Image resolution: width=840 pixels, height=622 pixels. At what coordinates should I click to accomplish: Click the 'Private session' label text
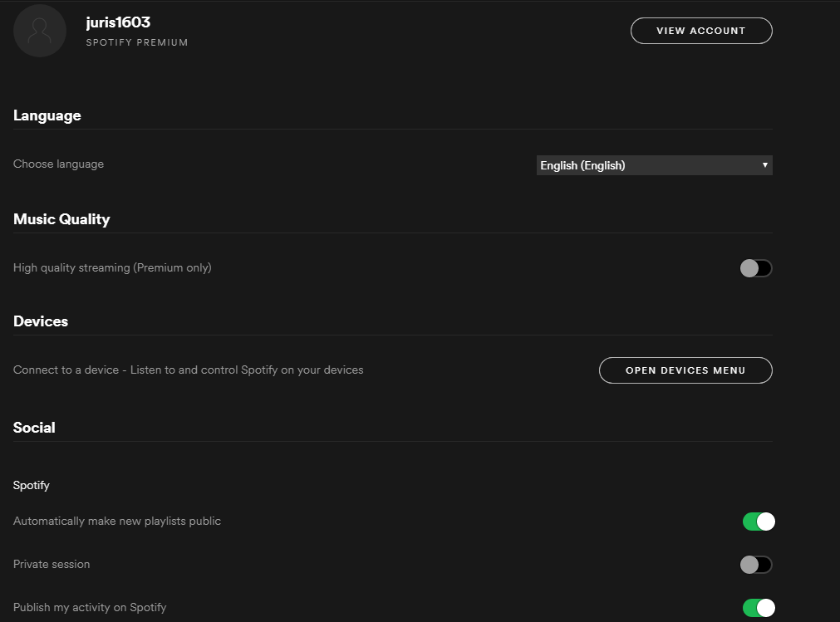52,565
